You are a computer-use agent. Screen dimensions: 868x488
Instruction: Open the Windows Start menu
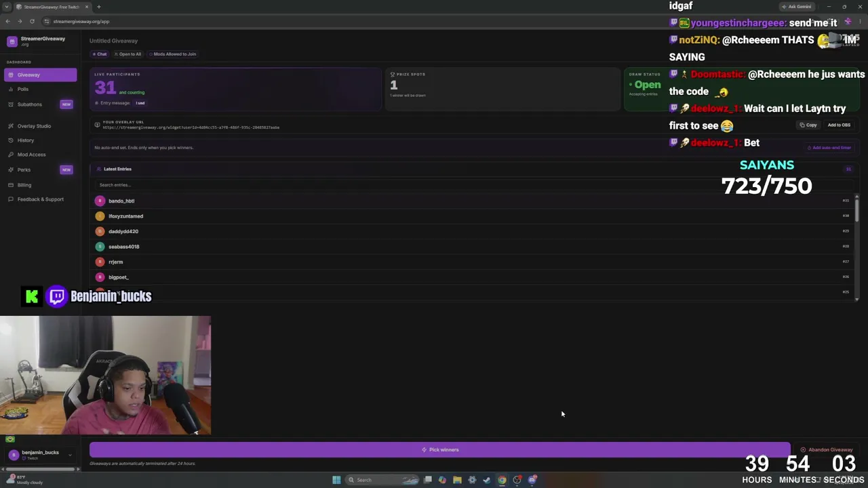click(x=336, y=480)
